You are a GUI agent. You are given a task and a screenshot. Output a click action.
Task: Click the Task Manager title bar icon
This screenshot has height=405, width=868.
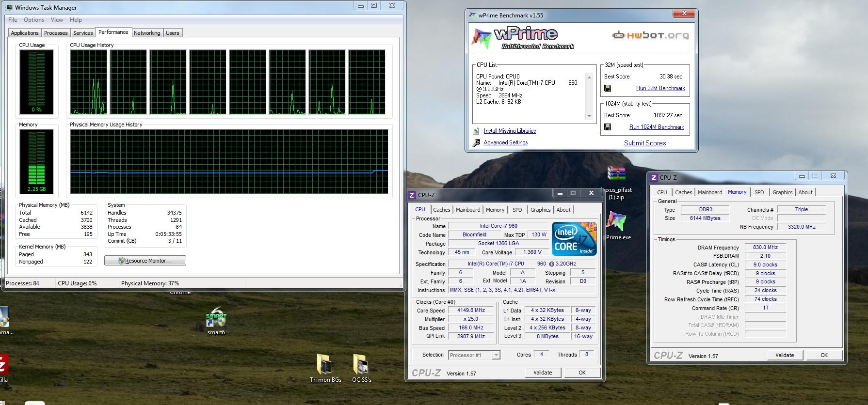point(9,7)
